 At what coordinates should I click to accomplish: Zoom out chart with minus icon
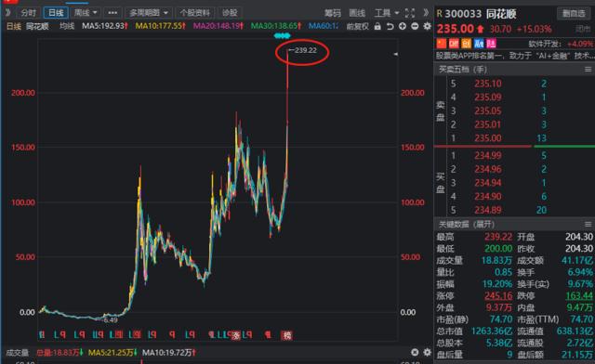(415, 26)
